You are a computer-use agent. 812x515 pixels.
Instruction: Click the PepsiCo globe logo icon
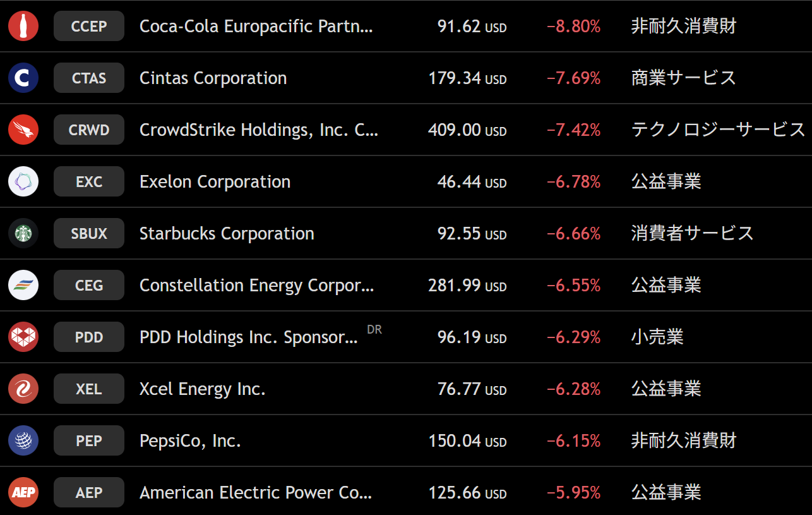(x=23, y=441)
